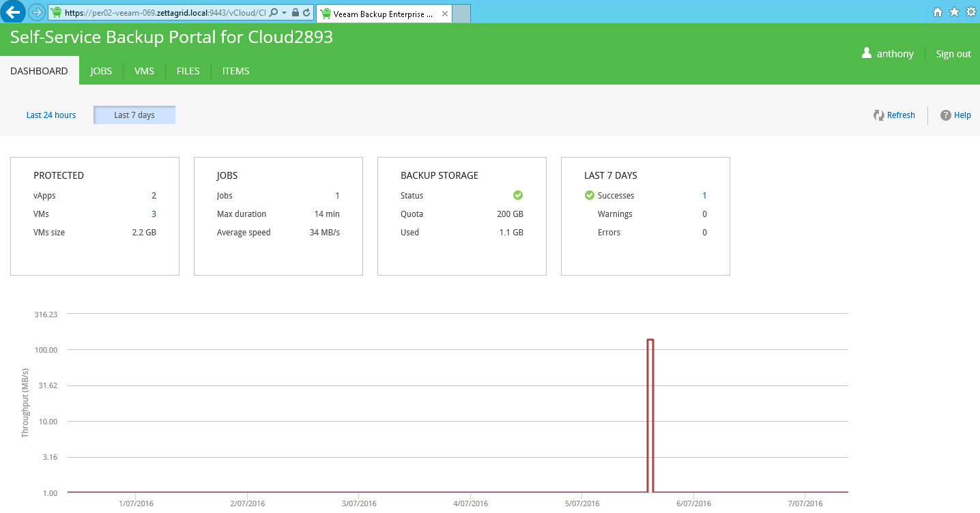Click the address bar URL field
The image size is (980, 513).
pyautogui.click(x=164, y=12)
